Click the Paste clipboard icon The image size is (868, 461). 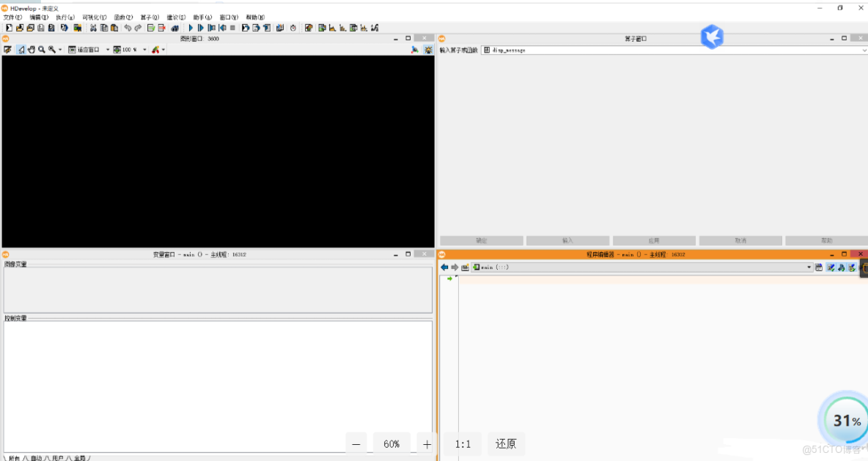(x=114, y=28)
